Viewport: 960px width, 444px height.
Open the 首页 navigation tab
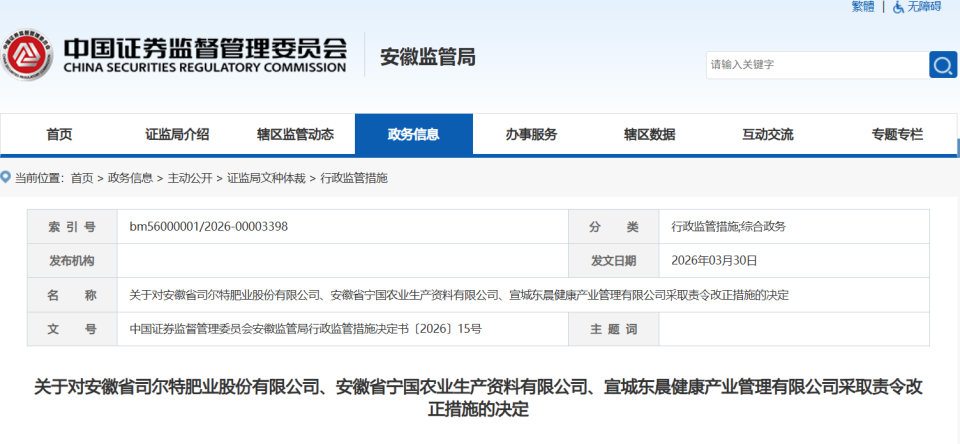pos(59,134)
